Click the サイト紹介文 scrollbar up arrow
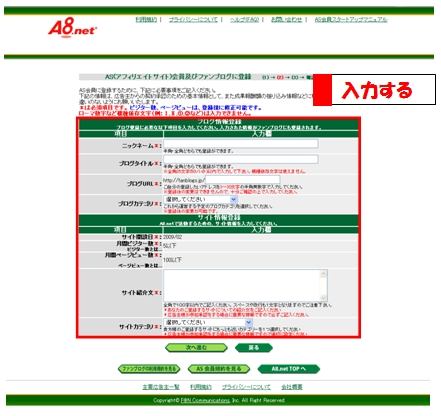 click(x=323, y=274)
